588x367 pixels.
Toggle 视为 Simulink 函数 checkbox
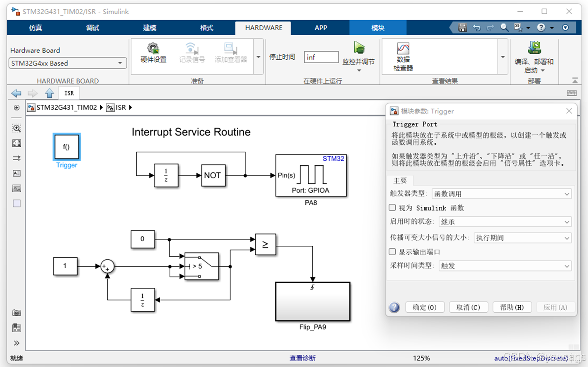click(392, 207)
